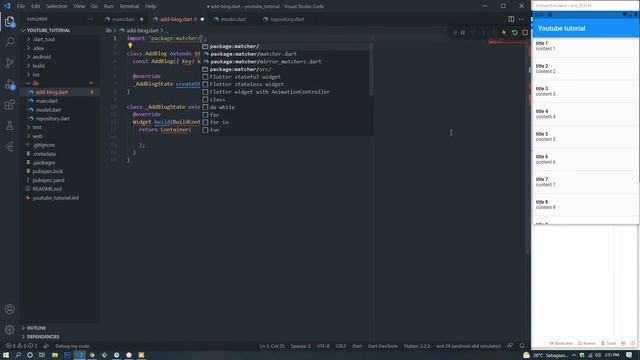
Task: Click Spaces: 2 in status bar
Action: 300,346
